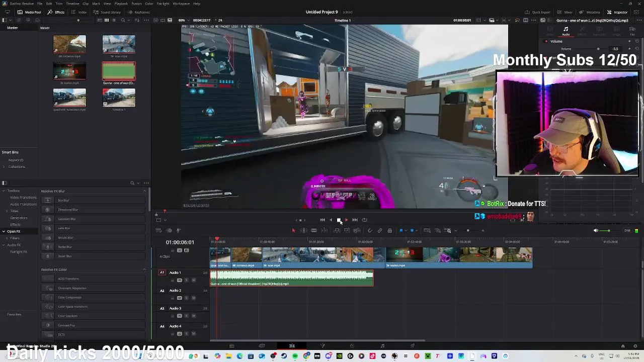This screenshot has width=644, height=362.
Task: Mute the Audio 2 track
Action: [194, 298]
